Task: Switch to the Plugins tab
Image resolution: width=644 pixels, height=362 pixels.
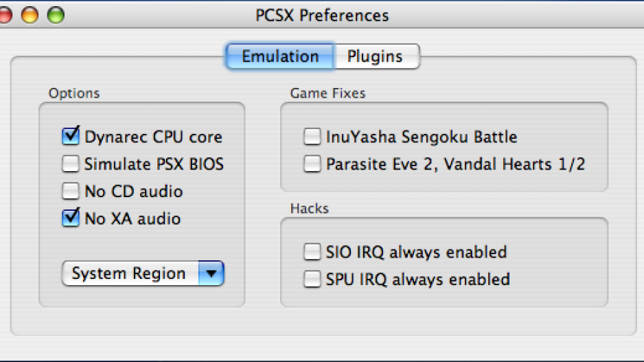Action: 375,56
